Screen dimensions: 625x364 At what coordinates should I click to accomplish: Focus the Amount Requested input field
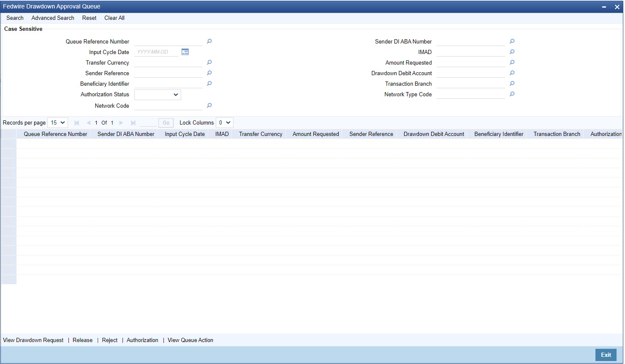click(x=471, y=62)
